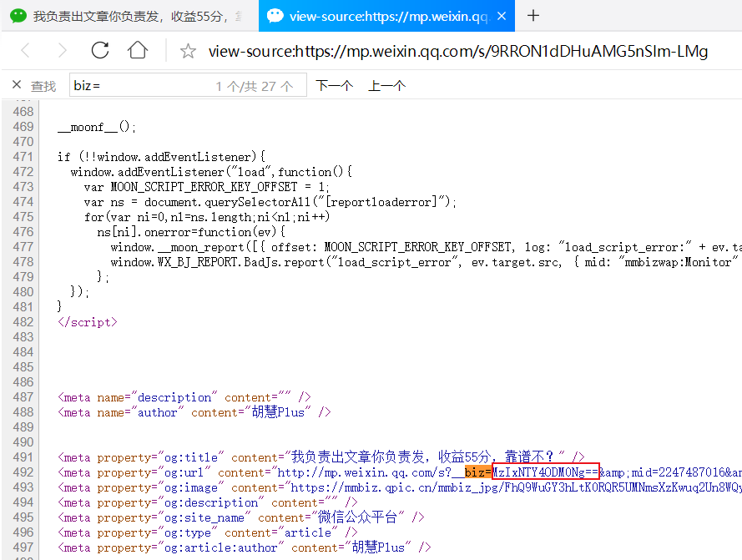Click the WX_BJ_REPORT.BadJs.report call on line 478
742x560 pixels.
click(241, 262)
